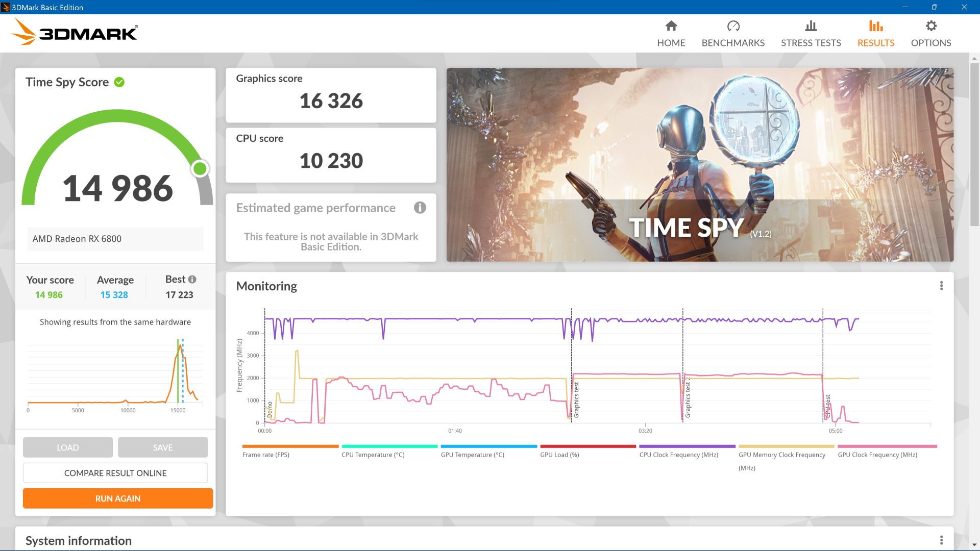Click info icon next to Best score

[192, 280]
